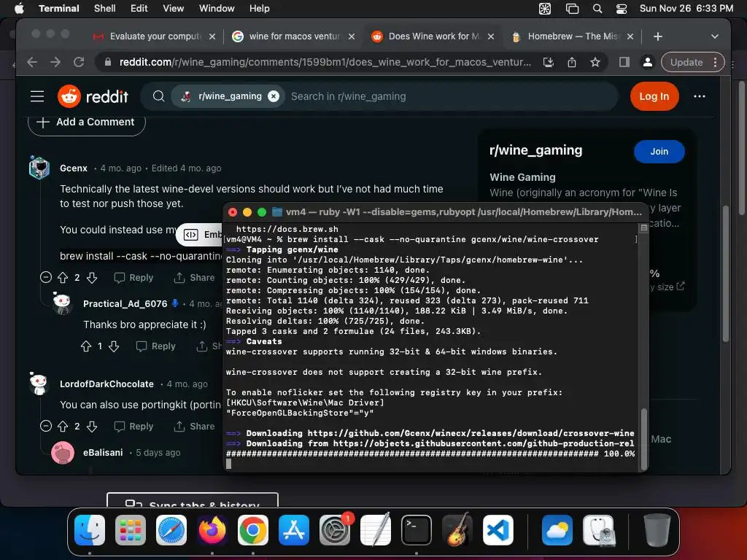Viewport: 747px width, 560px height.
Task: Toggle the browser side panel
Action: [624, 62]
